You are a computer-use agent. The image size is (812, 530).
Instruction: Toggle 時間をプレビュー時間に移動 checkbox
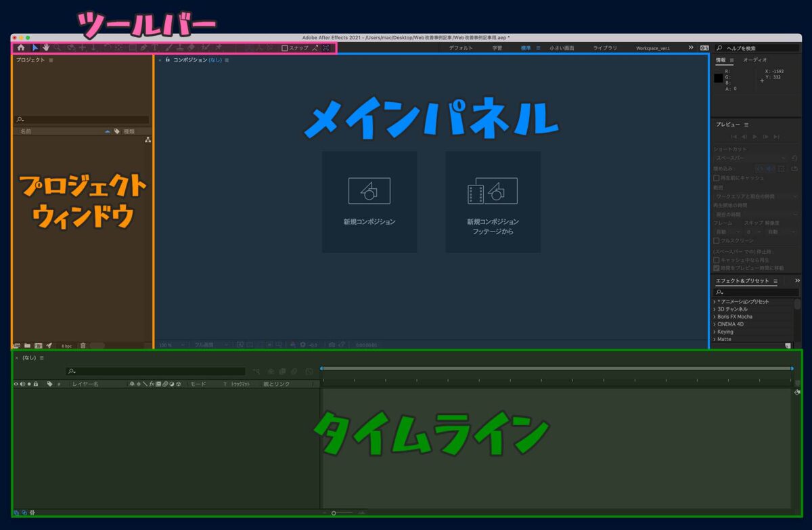717,267
